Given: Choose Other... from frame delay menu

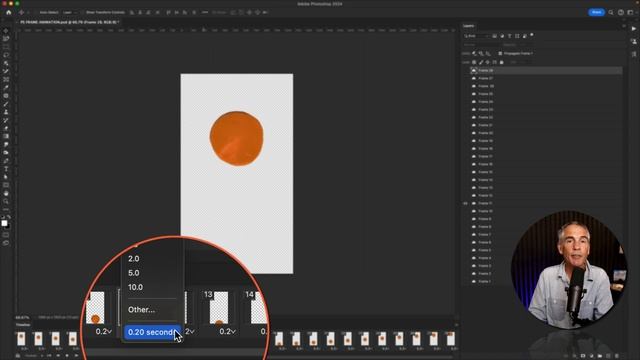Looking at the screenshot, I should pos(142,310).
